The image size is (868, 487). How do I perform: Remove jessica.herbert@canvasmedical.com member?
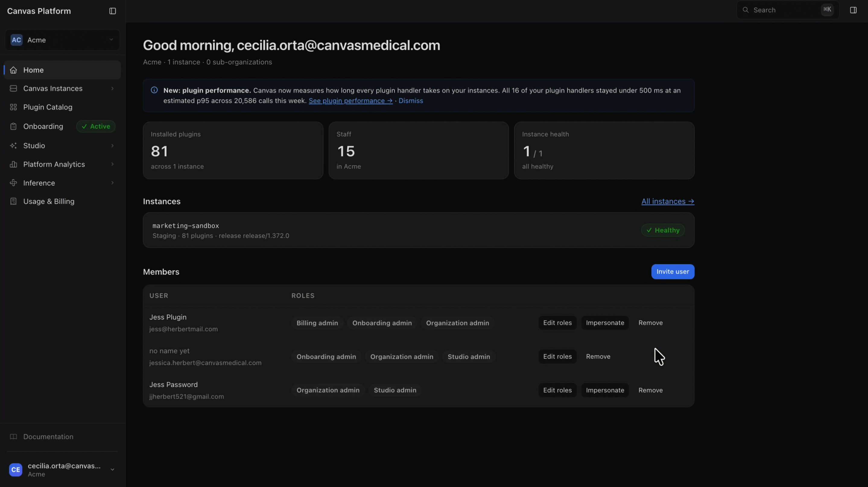(598, 357)
